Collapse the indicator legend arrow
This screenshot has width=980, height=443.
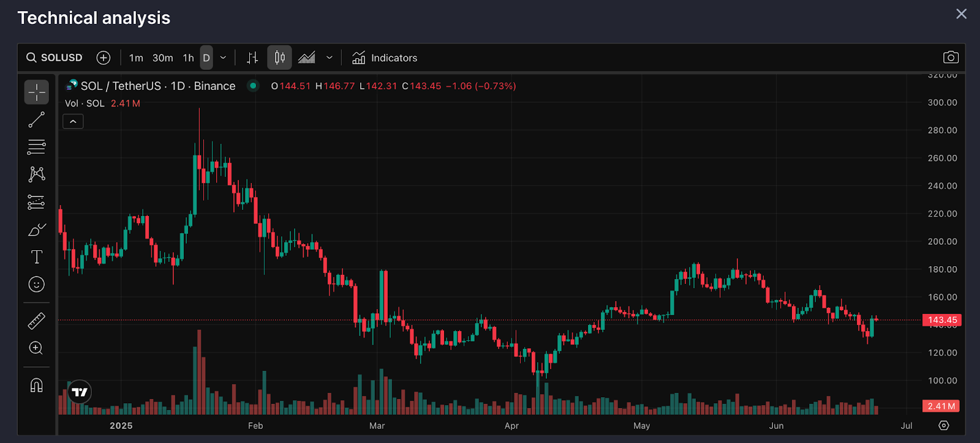pyautogui.click(x=73, y=122)
